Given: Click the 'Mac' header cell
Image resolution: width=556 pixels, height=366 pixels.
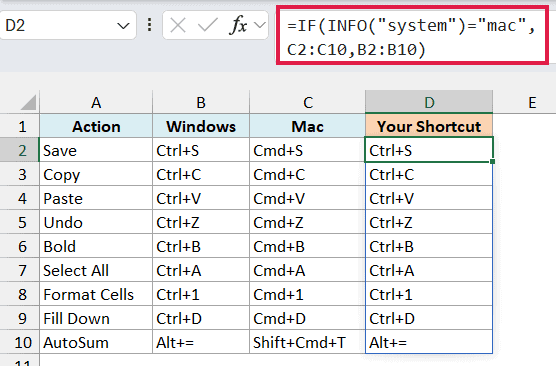Looking at the screenshot, I should click(x=307, y=126).
